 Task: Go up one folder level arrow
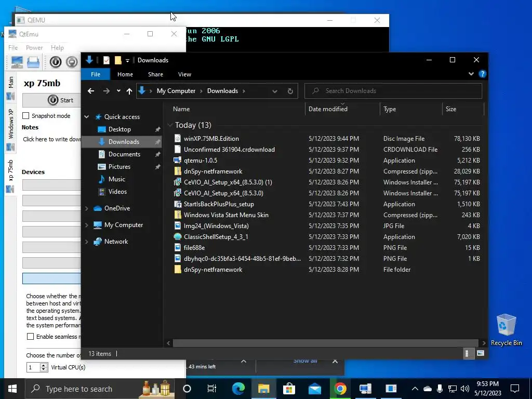[x=129, y=91]
